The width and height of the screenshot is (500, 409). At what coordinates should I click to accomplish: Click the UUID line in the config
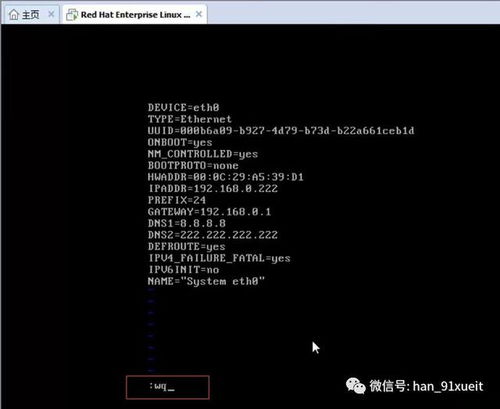click(281, 130)
